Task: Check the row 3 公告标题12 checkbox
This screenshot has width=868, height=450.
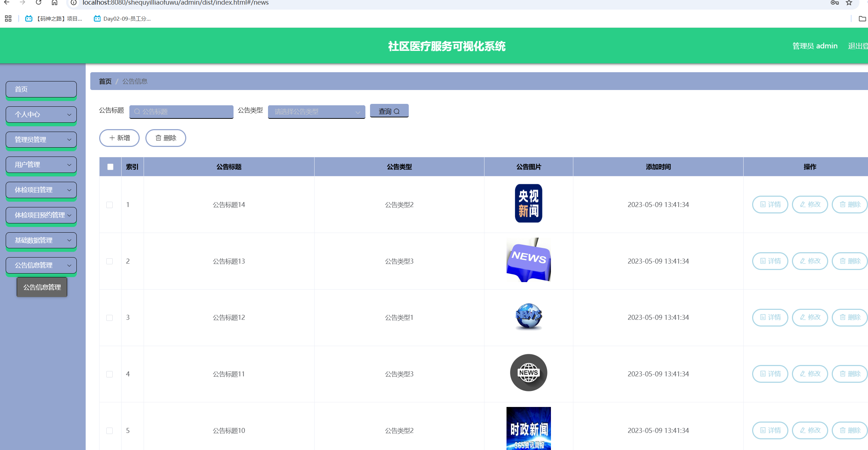Action: coord(109,318)
